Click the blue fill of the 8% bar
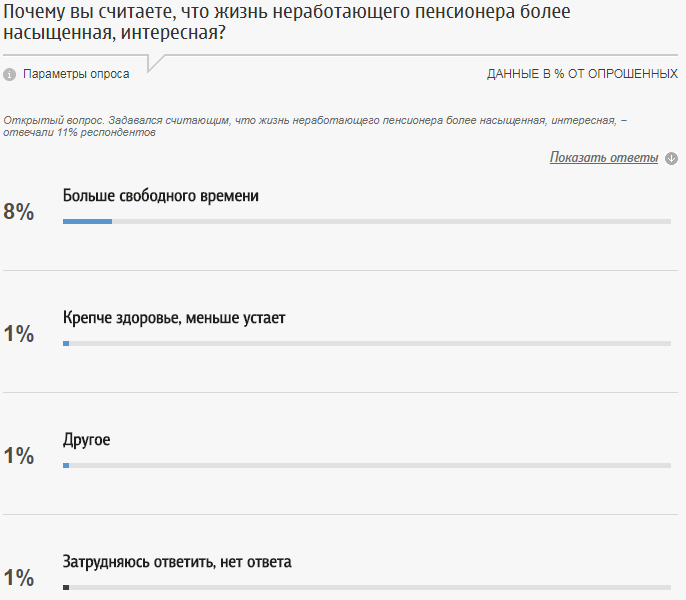Image resolution: width=686 pixels, height=600 pixels. (87, 221)
